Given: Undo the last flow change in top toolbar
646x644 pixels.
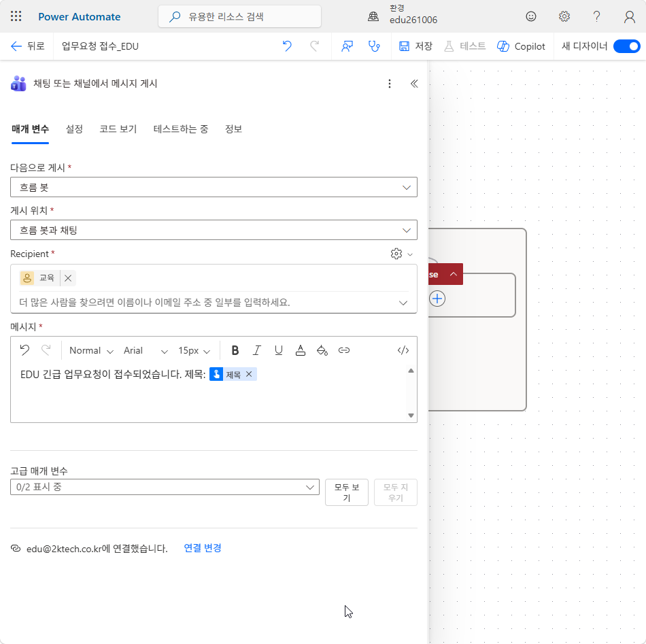Looking at the screenshot, I should 287,46.
